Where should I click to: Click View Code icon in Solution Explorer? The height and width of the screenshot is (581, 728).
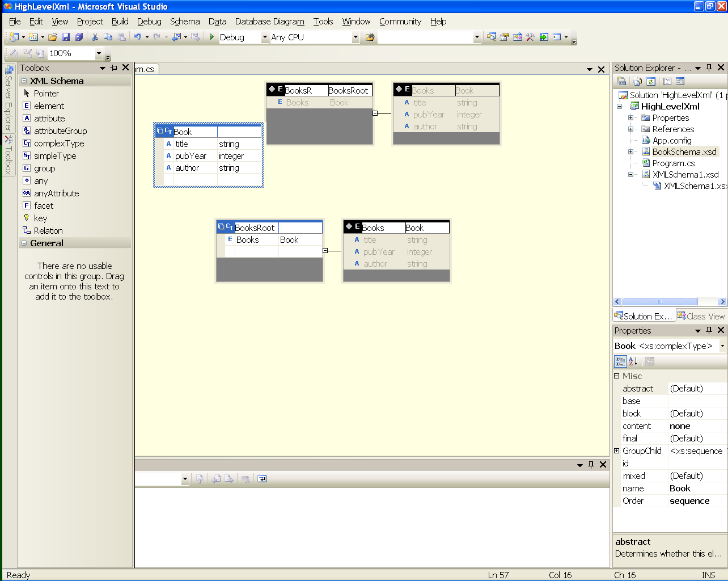coord(667,81)
